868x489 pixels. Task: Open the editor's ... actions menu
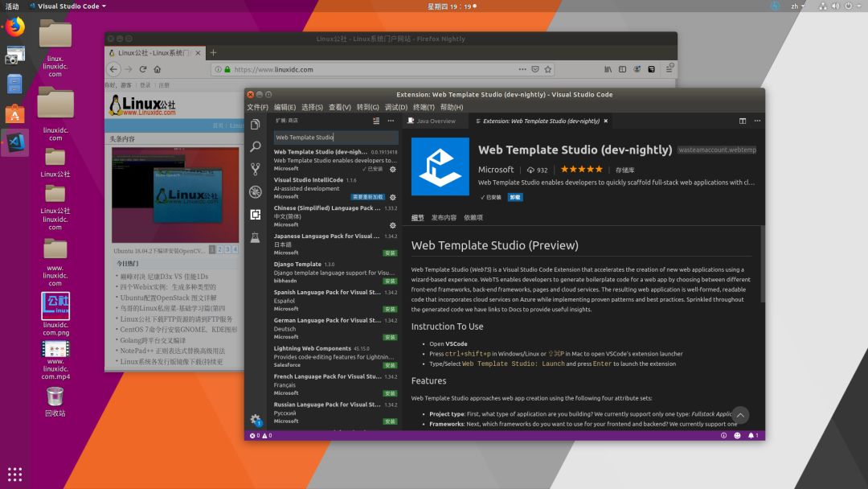click(757, 121)
